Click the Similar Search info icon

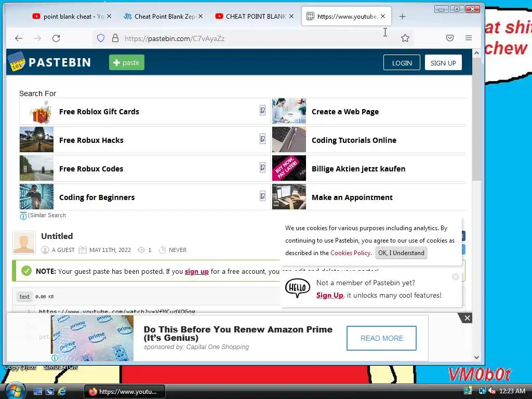(x=23, y=216)
